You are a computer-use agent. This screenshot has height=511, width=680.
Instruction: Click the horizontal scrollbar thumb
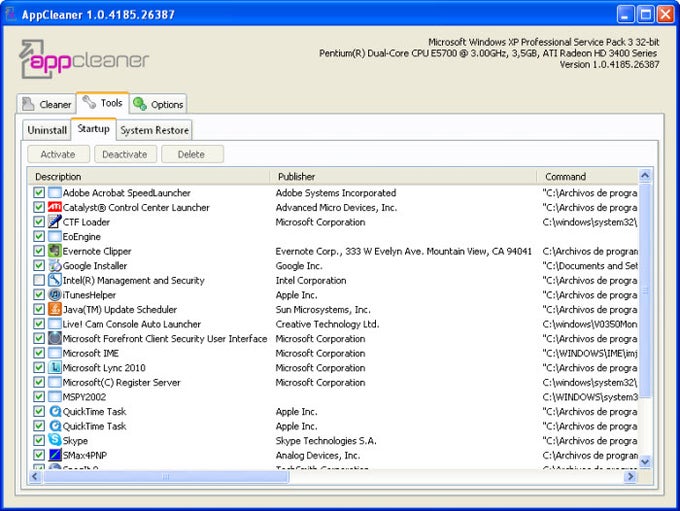[x=166, y=476]
